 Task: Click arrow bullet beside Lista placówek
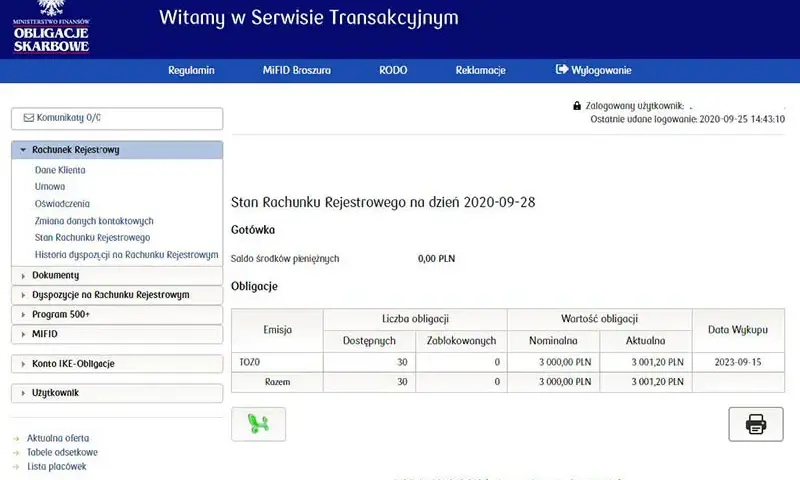[x=16, y=467]
